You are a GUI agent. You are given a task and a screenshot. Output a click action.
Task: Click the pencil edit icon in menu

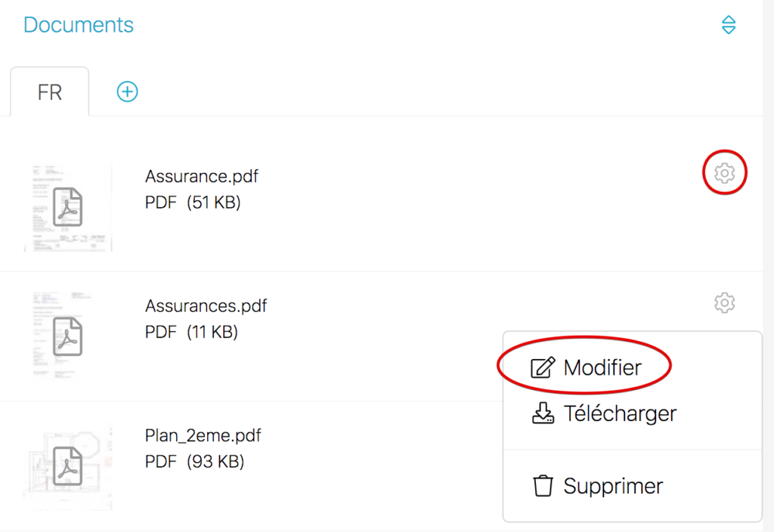click(542, 368)
